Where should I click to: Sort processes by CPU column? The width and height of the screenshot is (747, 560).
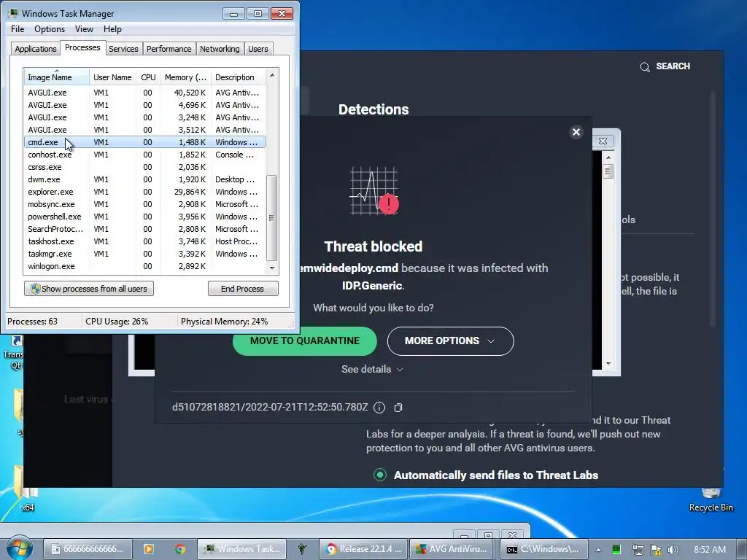point(148,77)
